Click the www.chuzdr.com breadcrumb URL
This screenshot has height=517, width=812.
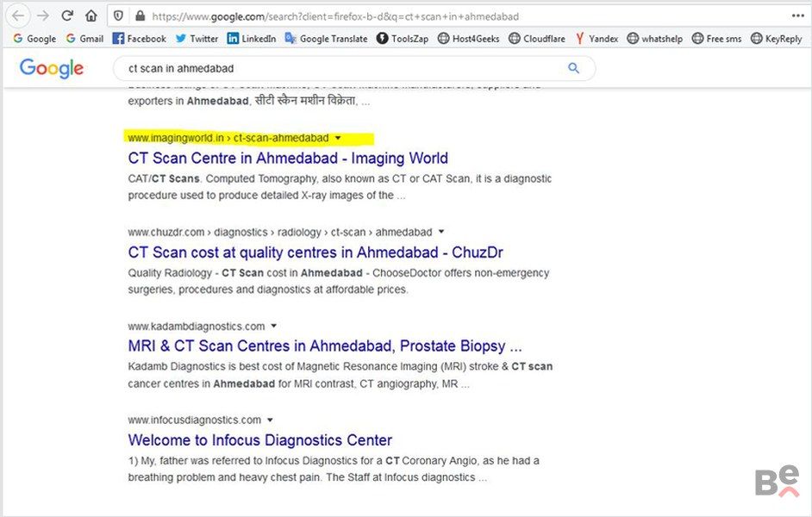click(280, 232)
